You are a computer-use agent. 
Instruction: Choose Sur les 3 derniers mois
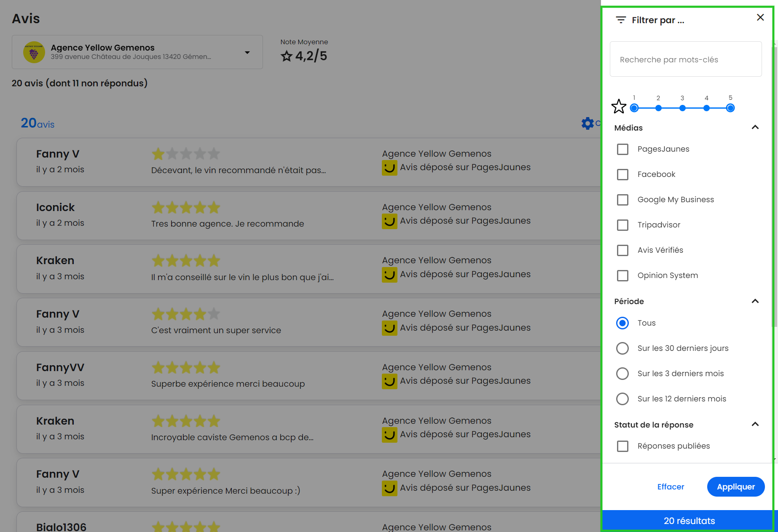pyautogui.click(x=622, y=374)
